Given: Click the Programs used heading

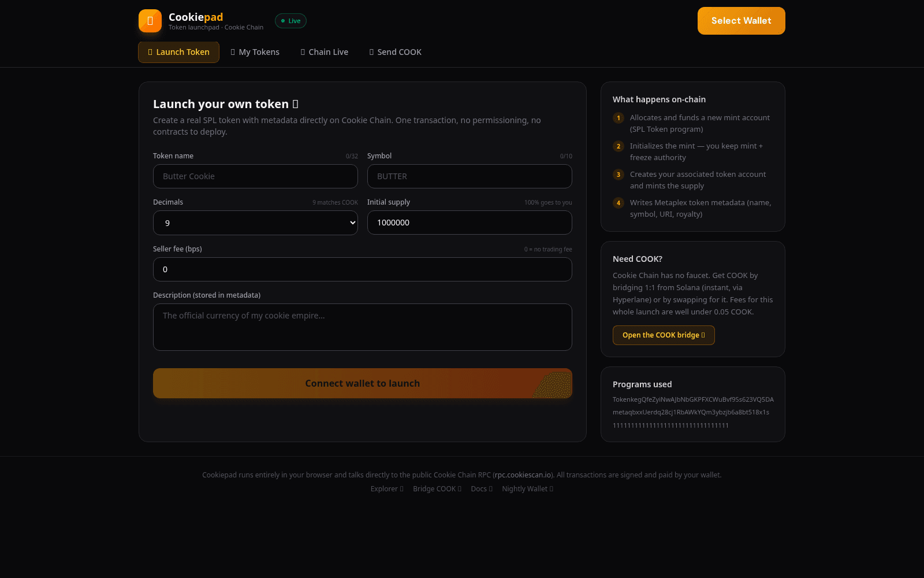Looking at the screenshot, I should pos(642,384).
